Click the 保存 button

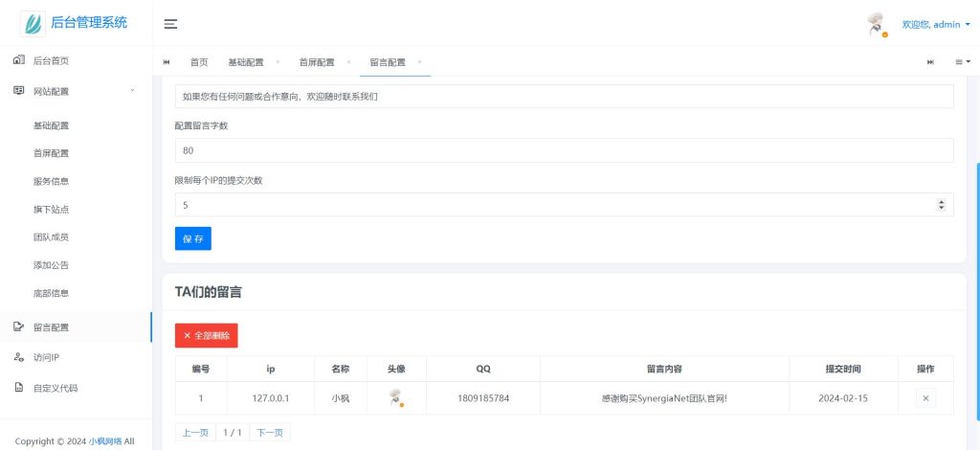(x=193, y=238)
